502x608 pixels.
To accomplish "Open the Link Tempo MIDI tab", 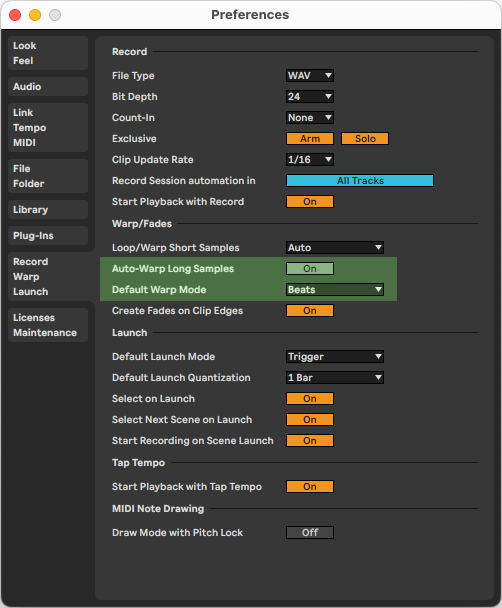I will click(x=48, y=128).
